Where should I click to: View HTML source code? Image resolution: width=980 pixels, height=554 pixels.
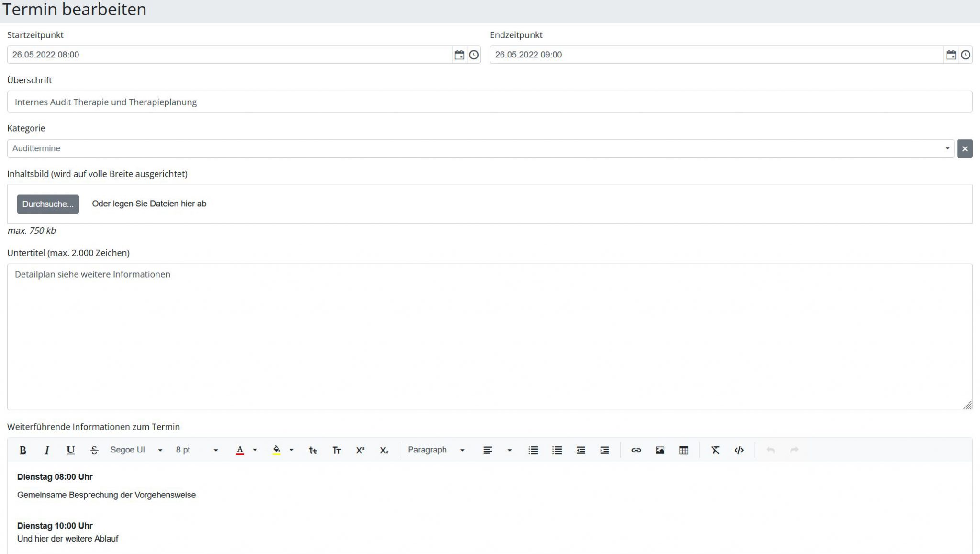tap(739, 450)
